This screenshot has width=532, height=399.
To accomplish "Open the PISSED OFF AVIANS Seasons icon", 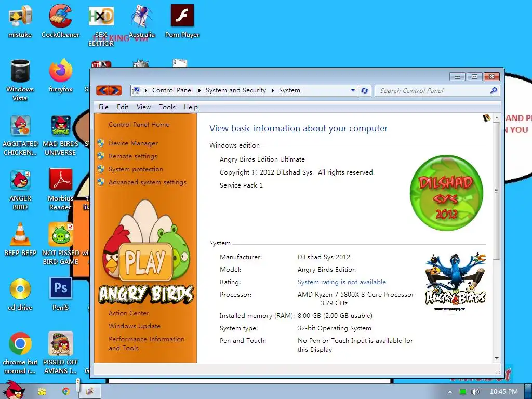I will [x=60, y=353].
